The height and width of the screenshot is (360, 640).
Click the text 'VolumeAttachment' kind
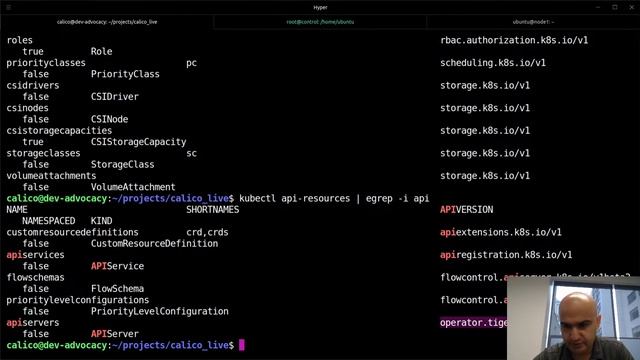coord(133,187)
